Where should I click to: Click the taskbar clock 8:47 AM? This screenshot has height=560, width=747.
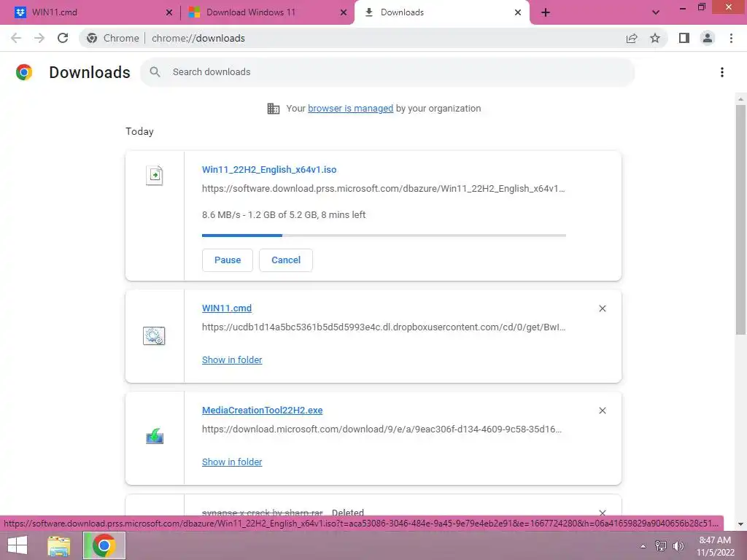point(715,546)
